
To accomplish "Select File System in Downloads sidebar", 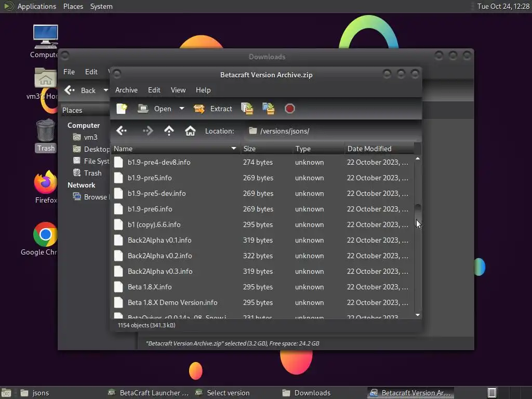I will (91, 161).
